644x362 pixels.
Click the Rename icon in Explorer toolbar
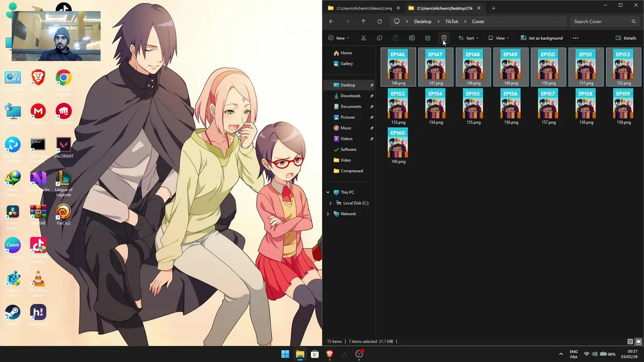click(412, 38)
